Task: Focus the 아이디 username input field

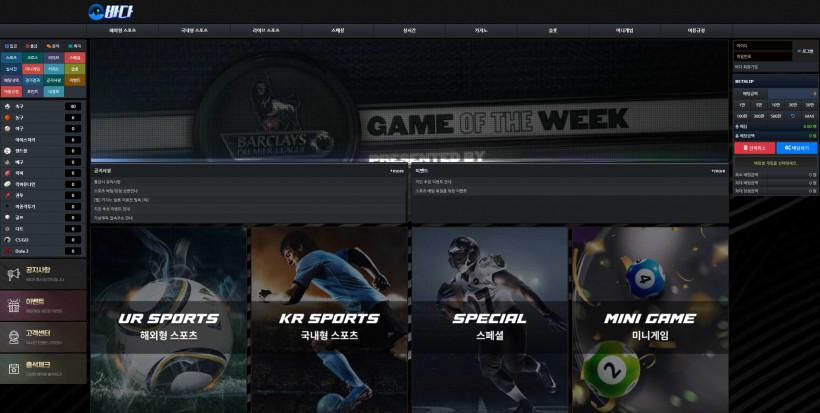Action: pyautogui.click(x=764, y=46)
